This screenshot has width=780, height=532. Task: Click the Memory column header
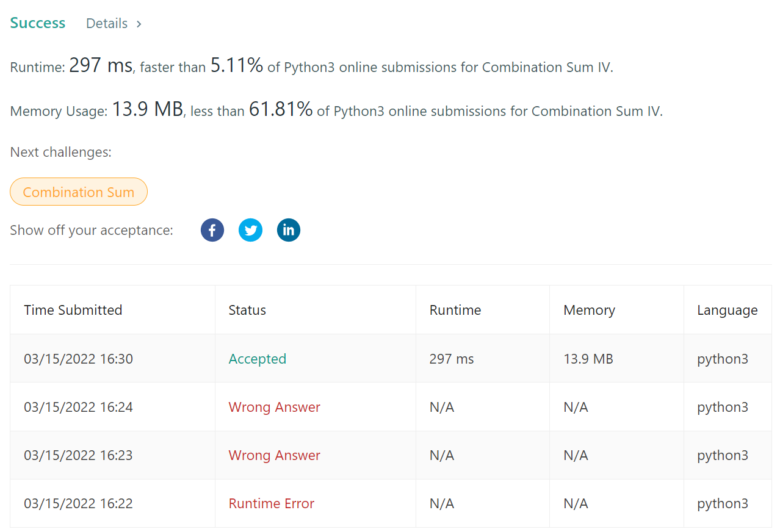point(590,310)
